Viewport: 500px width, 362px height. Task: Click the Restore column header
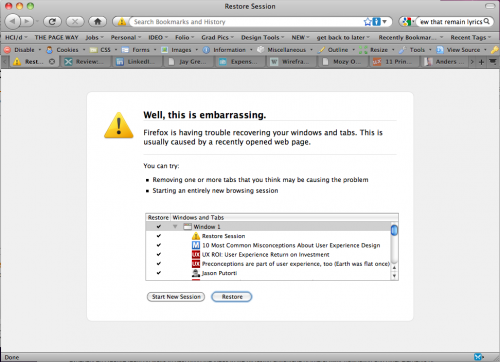[x=158, y=218]
